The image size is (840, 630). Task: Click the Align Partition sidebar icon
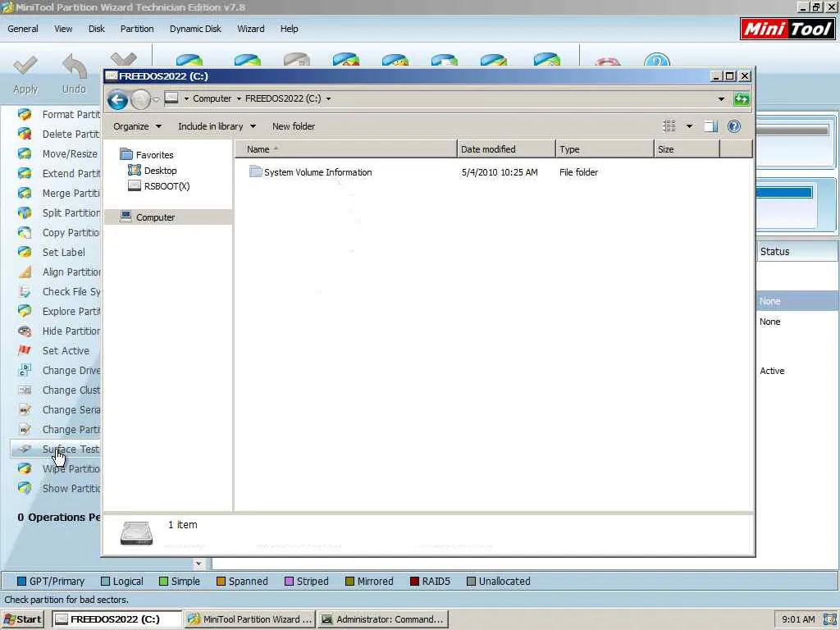click(x=25, y=272)
